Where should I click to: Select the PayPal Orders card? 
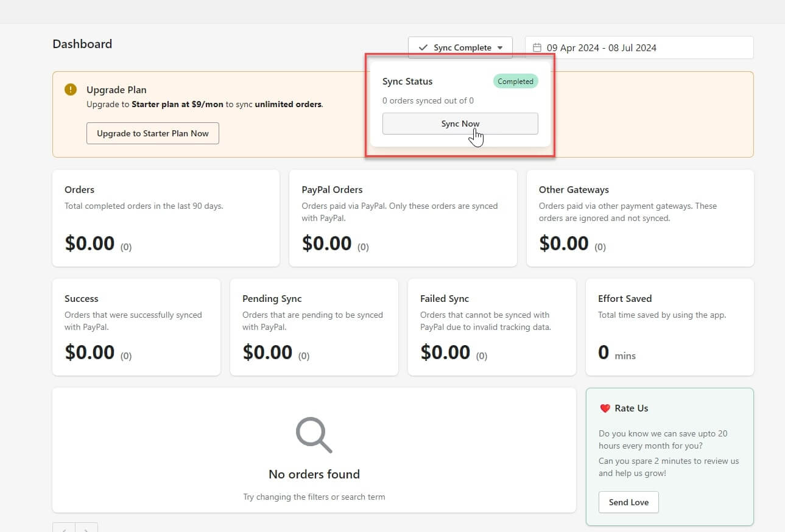403,218
